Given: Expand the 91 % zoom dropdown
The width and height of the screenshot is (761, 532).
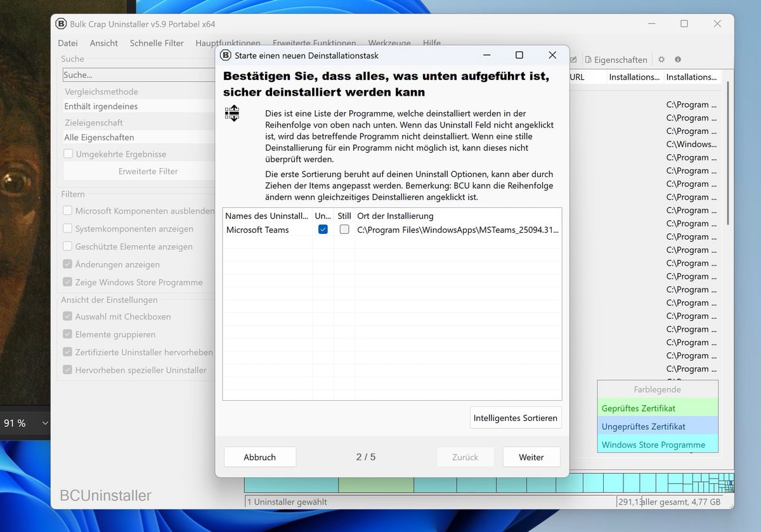Looking at the screenshot, I should [x=45, y=423].
